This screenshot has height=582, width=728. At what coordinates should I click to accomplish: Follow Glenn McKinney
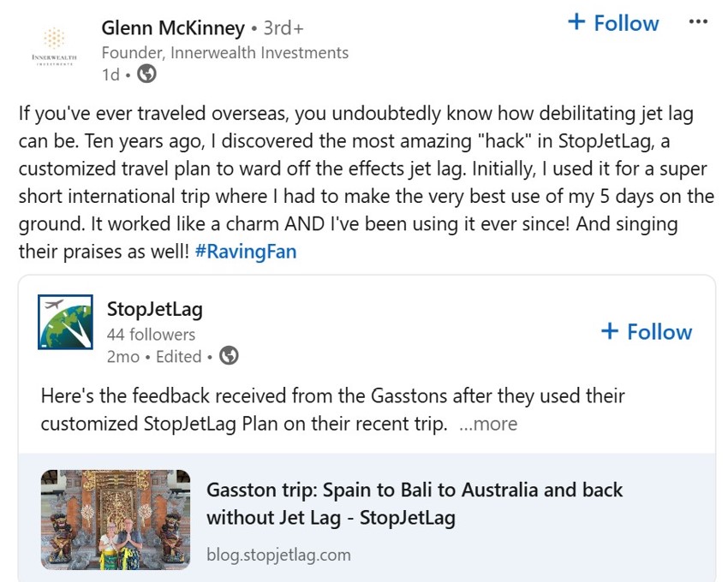(614, 23)
